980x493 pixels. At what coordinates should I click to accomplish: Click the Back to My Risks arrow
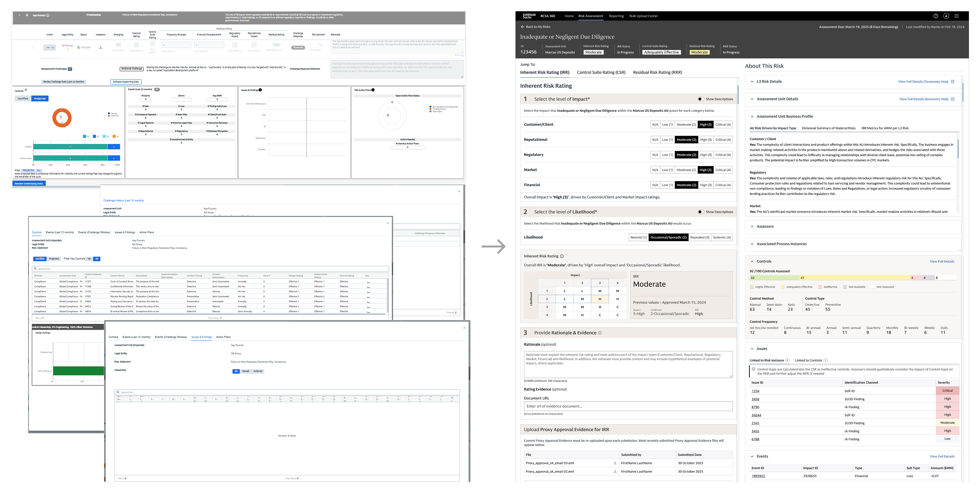[522, 27]
